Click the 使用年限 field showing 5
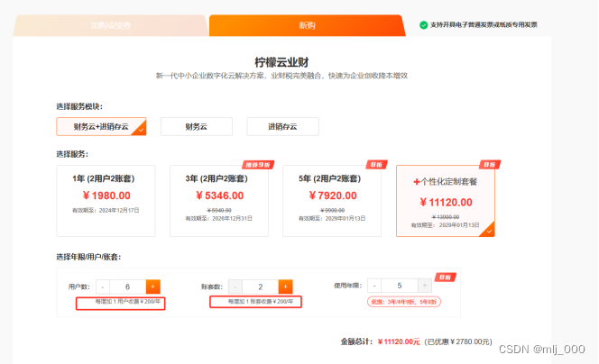The height and width of the screenshot is (364, 599). (x=400, y=286)
